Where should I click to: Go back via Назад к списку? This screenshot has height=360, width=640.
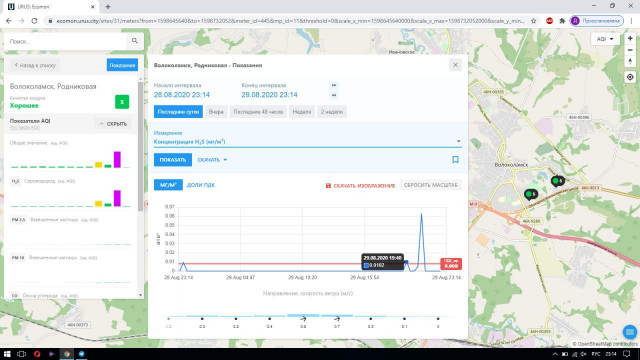(35, 65)
